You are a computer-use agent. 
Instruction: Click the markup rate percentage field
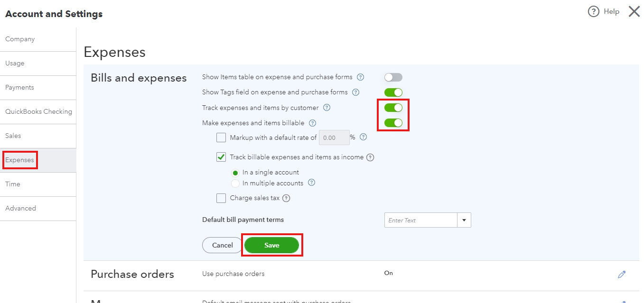[335, 138]
